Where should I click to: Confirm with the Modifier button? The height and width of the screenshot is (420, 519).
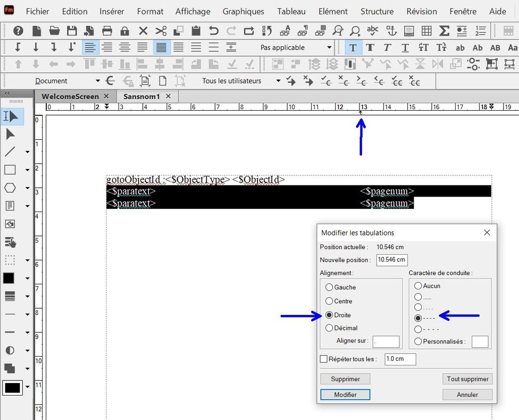[344, 395]
